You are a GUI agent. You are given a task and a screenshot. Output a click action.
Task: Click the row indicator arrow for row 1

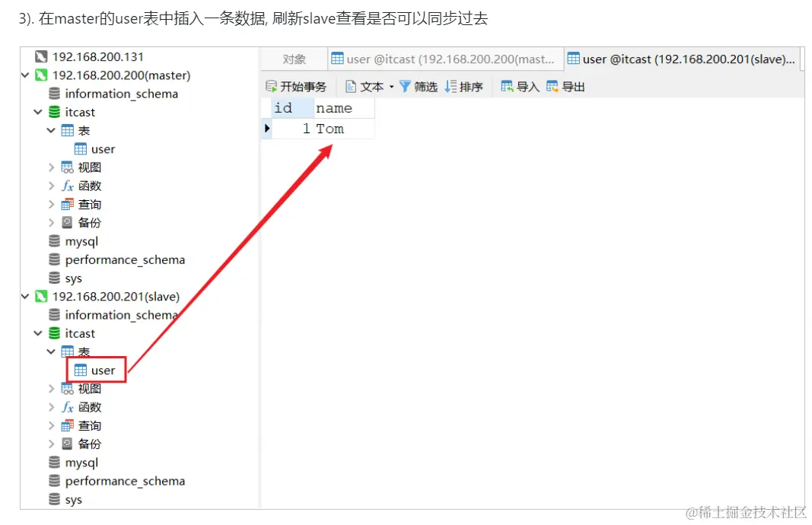(x=266, y=128)
